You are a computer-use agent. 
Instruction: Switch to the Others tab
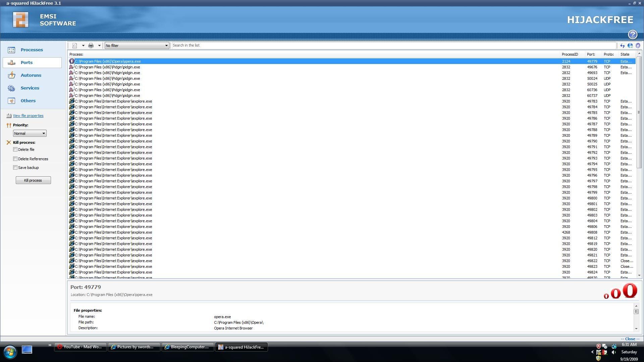click(x=28, y=101)
